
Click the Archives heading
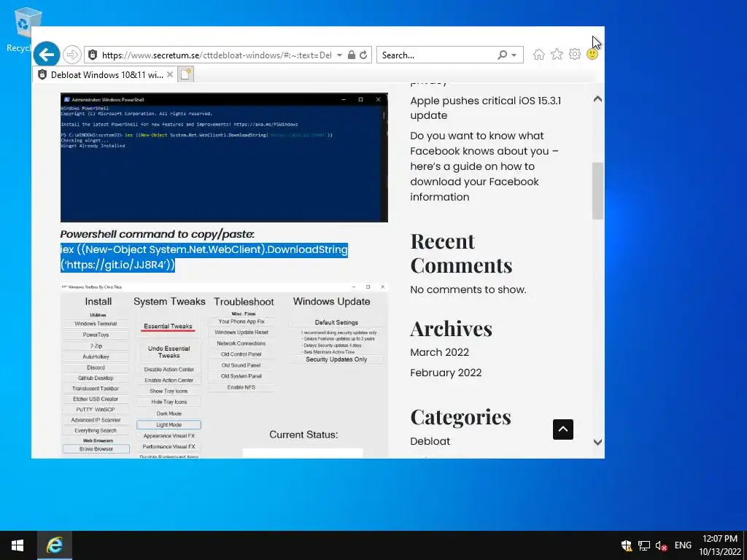click(x=451, y=329)
